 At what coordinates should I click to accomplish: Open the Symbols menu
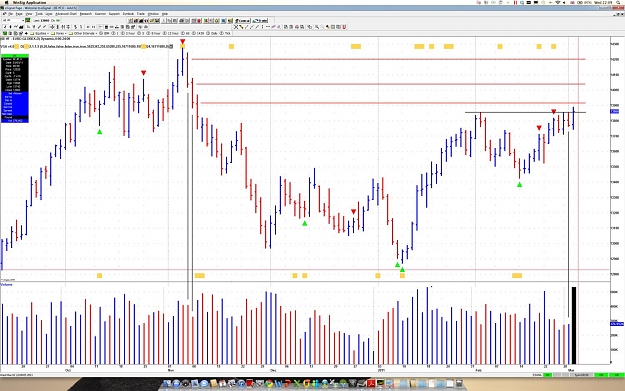128,14
